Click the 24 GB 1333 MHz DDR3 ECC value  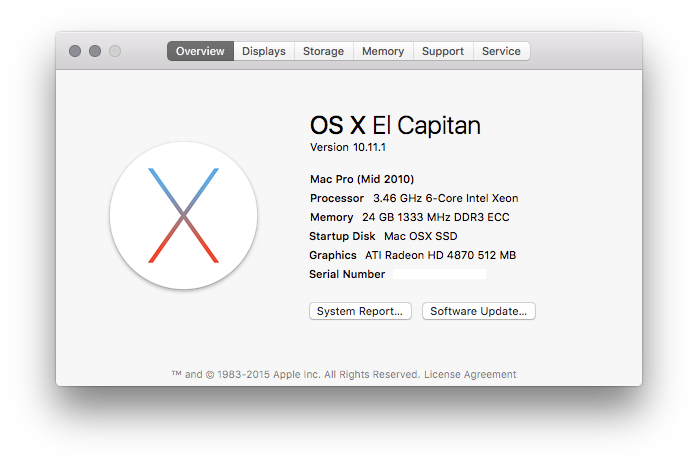click(x=436, y=217)
